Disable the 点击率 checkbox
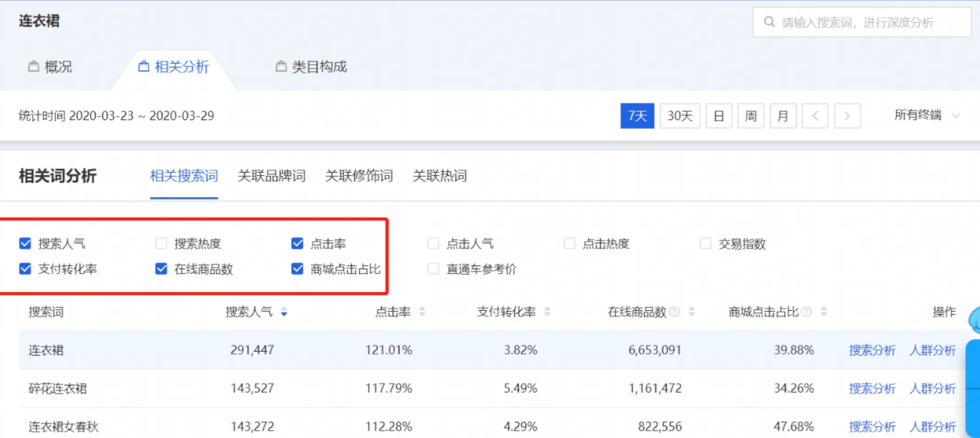 (297, 244)
